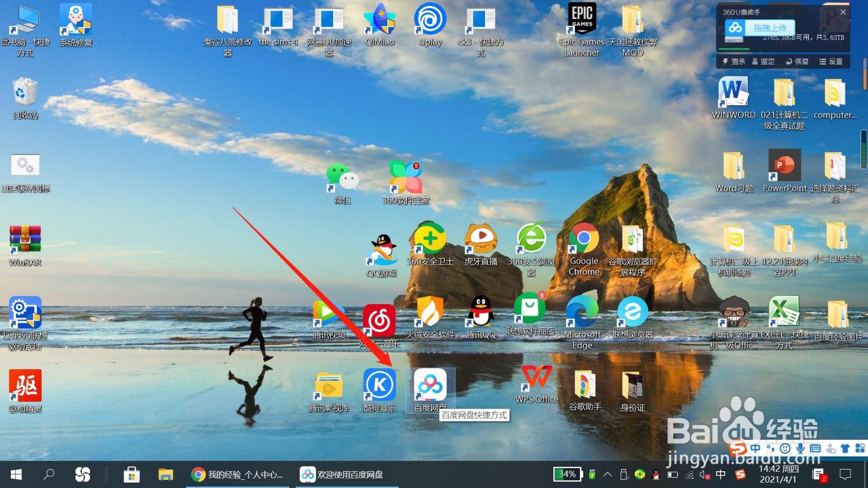868x488 pixels.
Task: Open Lenovo联想驱动管理 icon
Action: point(25,323)
